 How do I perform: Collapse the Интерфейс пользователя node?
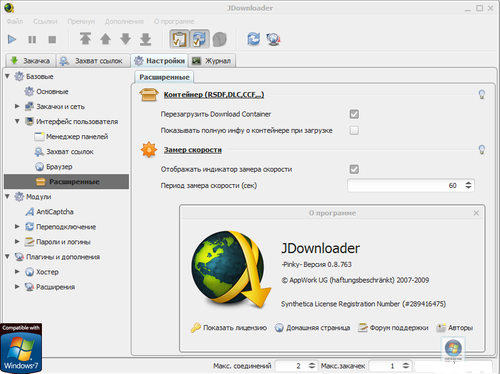pyautogui.click(x=17, y=121)
